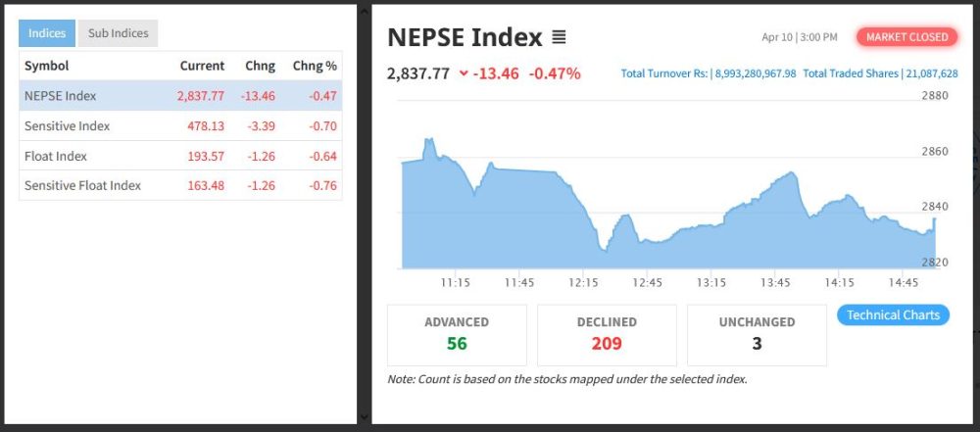Open Technical Charts

893,315
